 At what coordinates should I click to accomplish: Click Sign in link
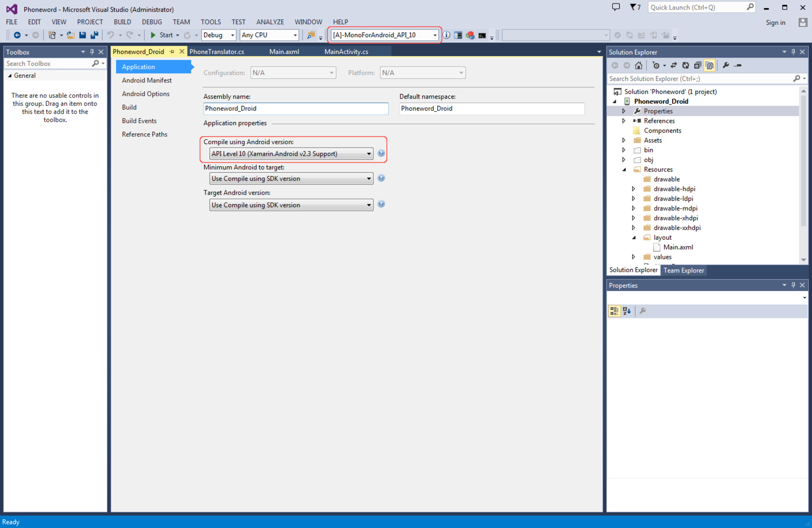[x=775, y=22]
